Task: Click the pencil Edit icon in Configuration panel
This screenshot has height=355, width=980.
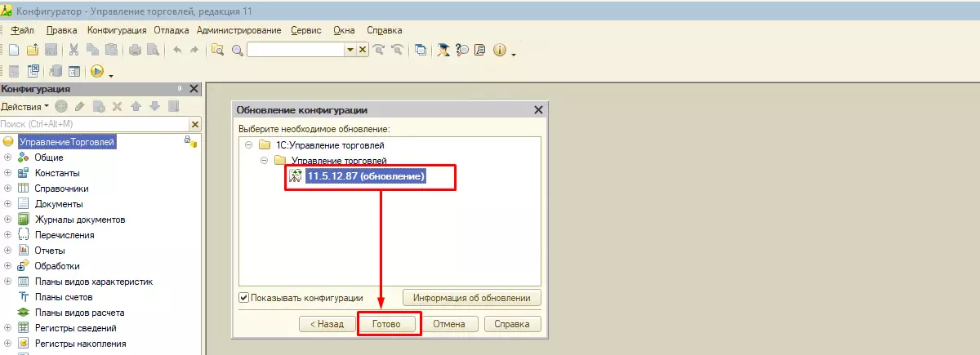Action: [x=79, y=106]
